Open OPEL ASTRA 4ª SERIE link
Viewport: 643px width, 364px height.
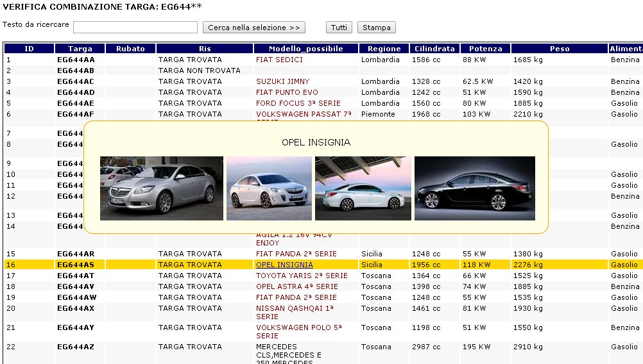[x=297, y=286]
